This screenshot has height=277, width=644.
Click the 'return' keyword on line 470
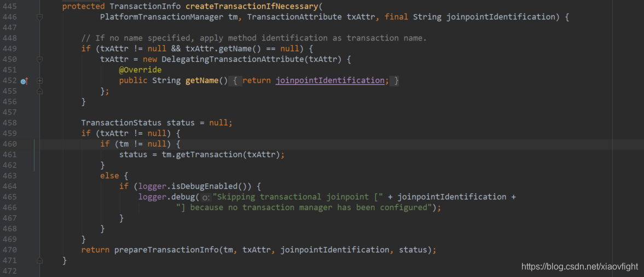(x=95, y=250)
